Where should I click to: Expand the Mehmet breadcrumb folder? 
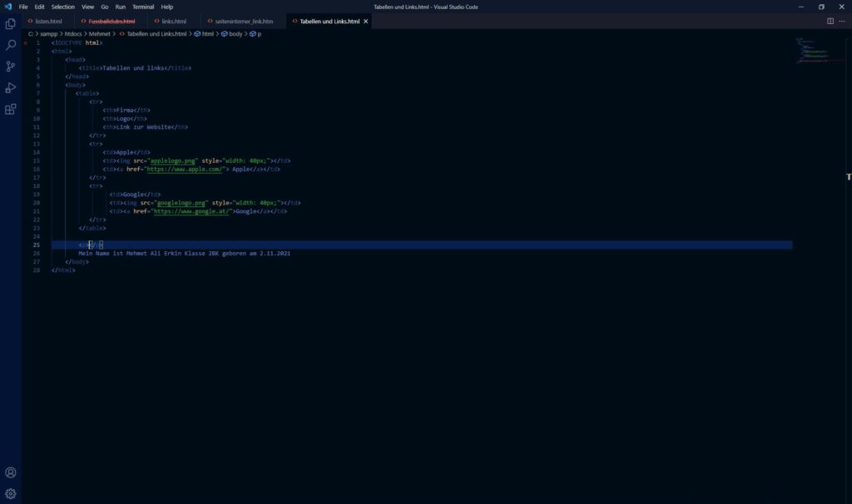(100, 34)
